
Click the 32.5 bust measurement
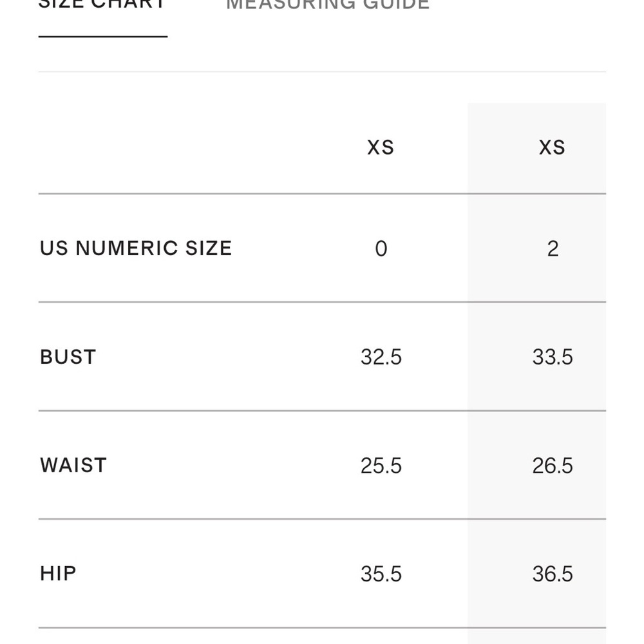click(381, 357)
